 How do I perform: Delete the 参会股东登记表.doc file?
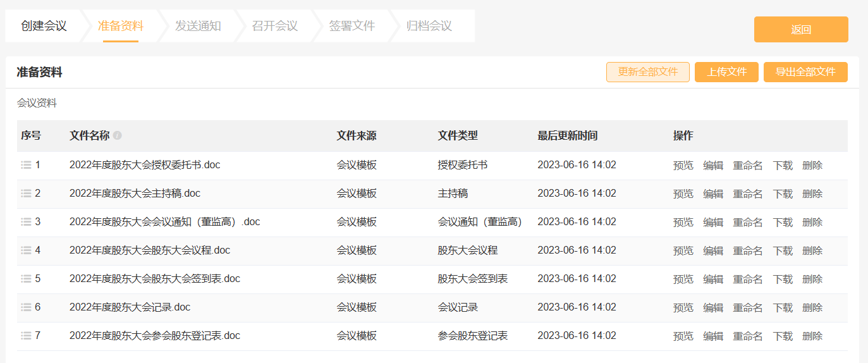[x=812, y=336]
